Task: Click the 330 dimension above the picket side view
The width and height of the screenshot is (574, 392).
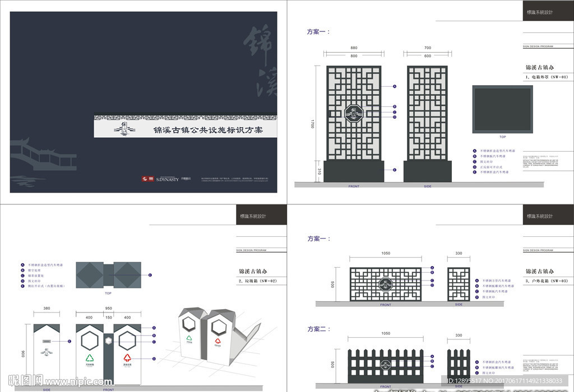Action: coord(459,335)
